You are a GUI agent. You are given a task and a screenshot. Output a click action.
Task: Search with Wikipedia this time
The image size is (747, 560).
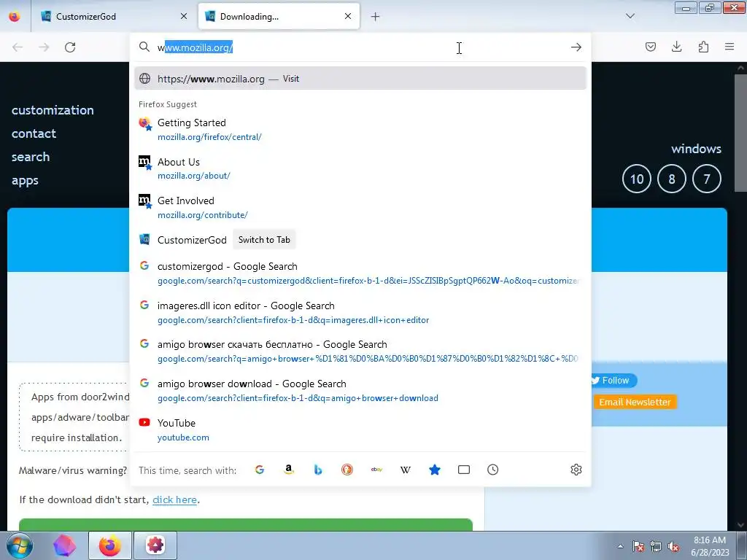tap(406, 470)
